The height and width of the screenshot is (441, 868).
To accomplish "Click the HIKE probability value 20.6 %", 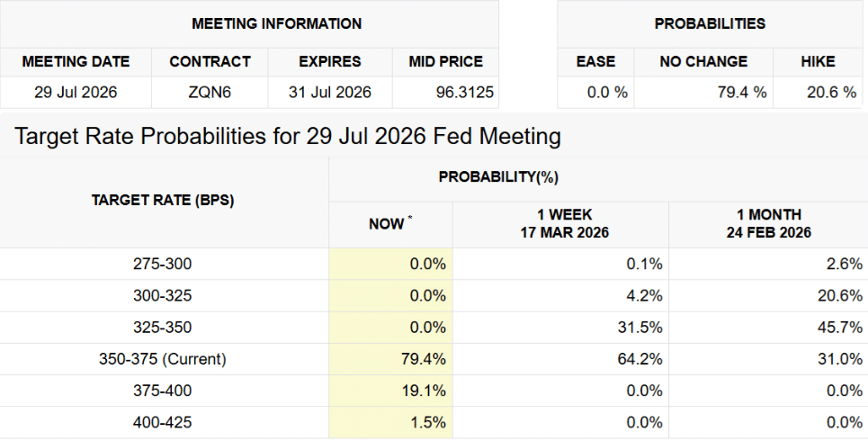I will coord(828,92).
